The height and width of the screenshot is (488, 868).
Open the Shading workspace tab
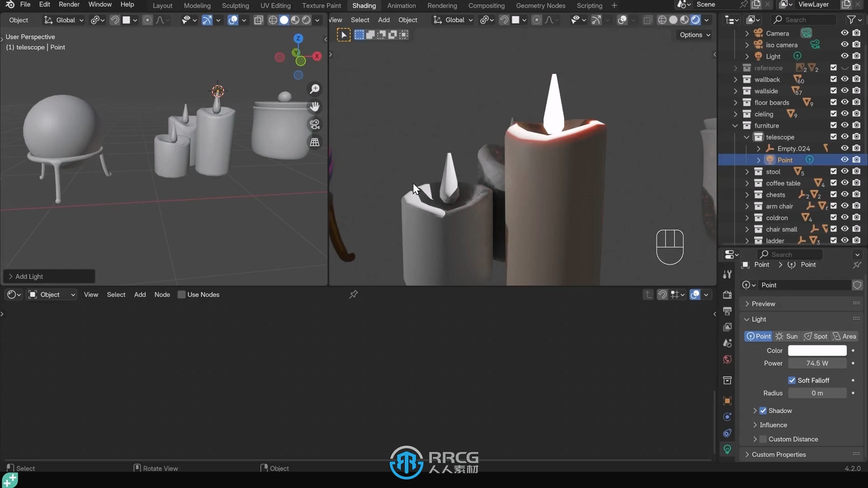point(363,5)
